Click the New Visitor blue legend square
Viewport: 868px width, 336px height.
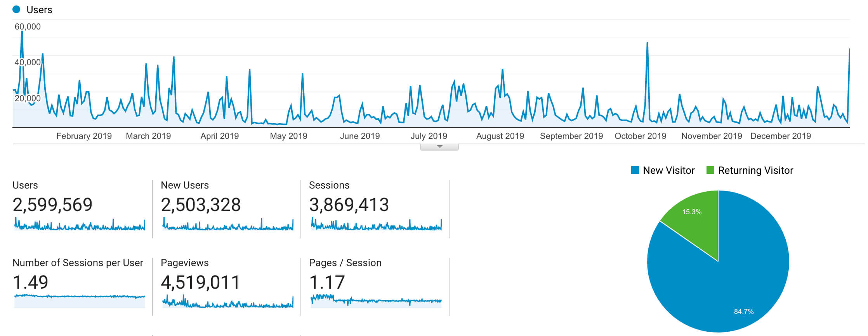coord(635,170)
